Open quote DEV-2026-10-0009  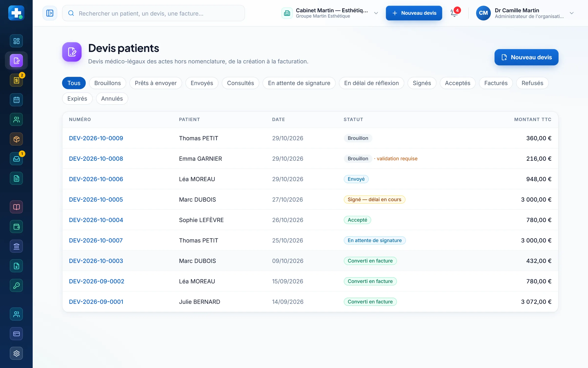click(x=96, y=138)
